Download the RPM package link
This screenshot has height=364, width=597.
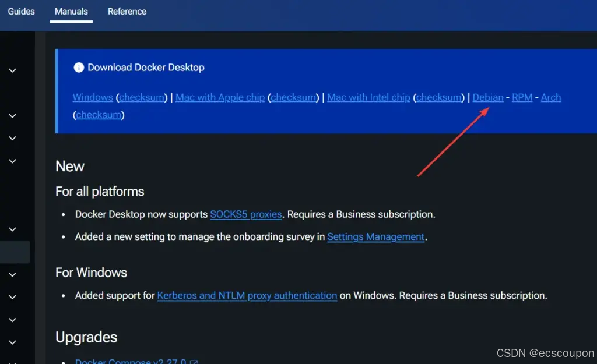point(522,97)
